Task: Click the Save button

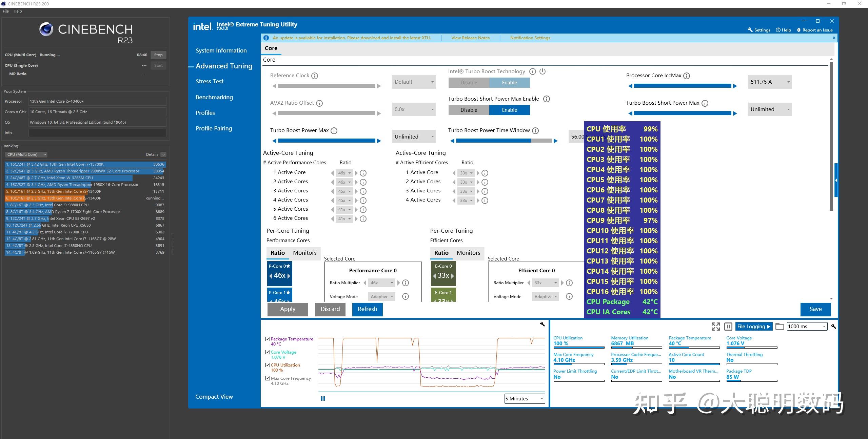Action: coord(815,309)
